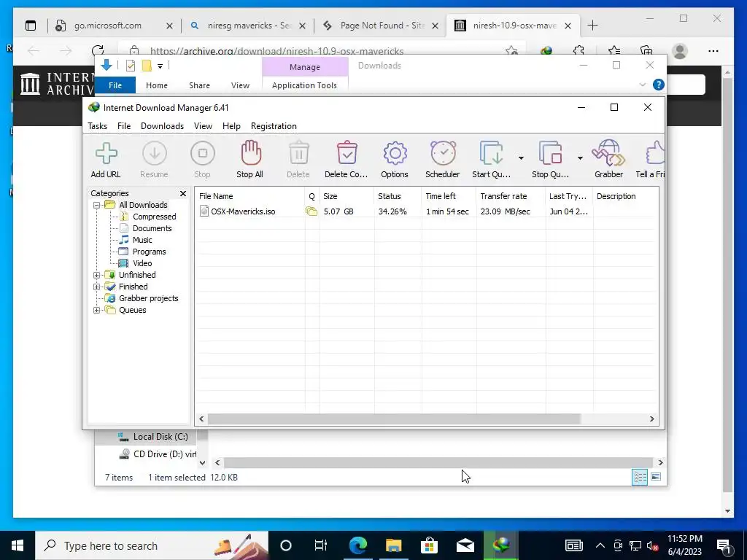Select Local Disk (C:) in Explorer
Viewport: 747px width, 560px height.
[x=160, y=437]
